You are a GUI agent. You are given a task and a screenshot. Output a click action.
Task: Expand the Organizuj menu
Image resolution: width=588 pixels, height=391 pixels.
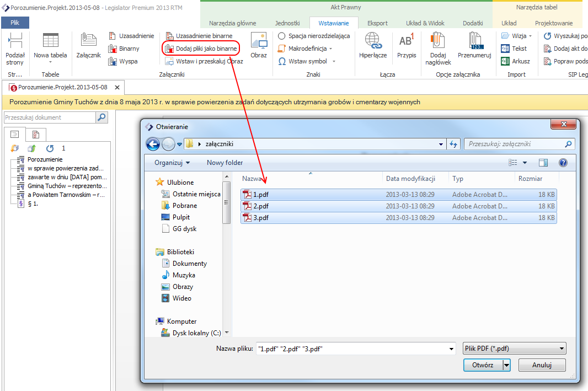172,163
